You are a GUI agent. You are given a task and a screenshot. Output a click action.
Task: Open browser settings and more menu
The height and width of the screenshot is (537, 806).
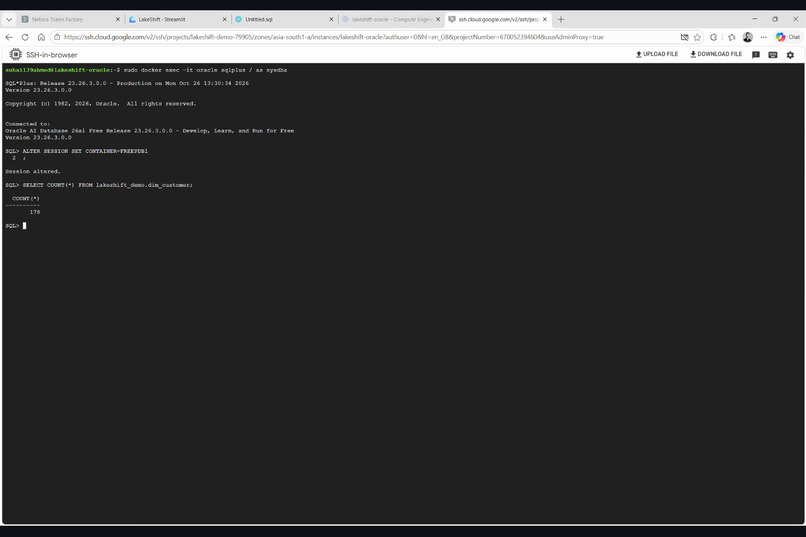pyautogui.click(x=764, y=37)
